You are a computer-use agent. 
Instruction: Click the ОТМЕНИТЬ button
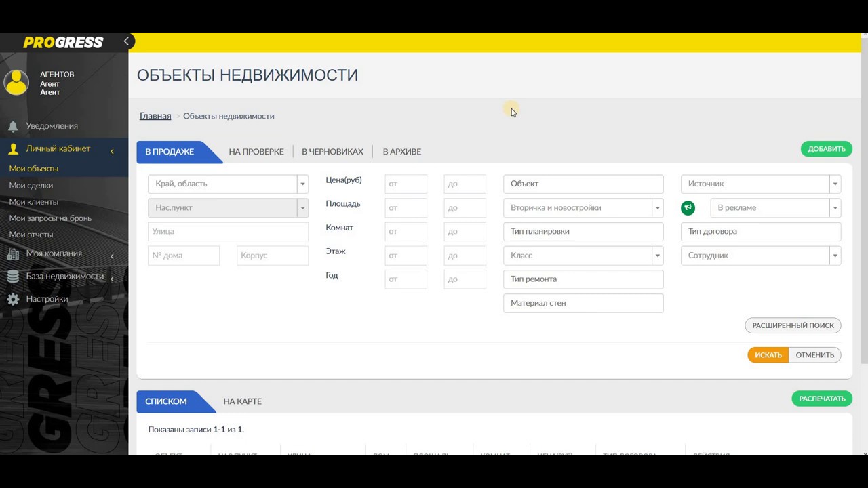point(815,355)
